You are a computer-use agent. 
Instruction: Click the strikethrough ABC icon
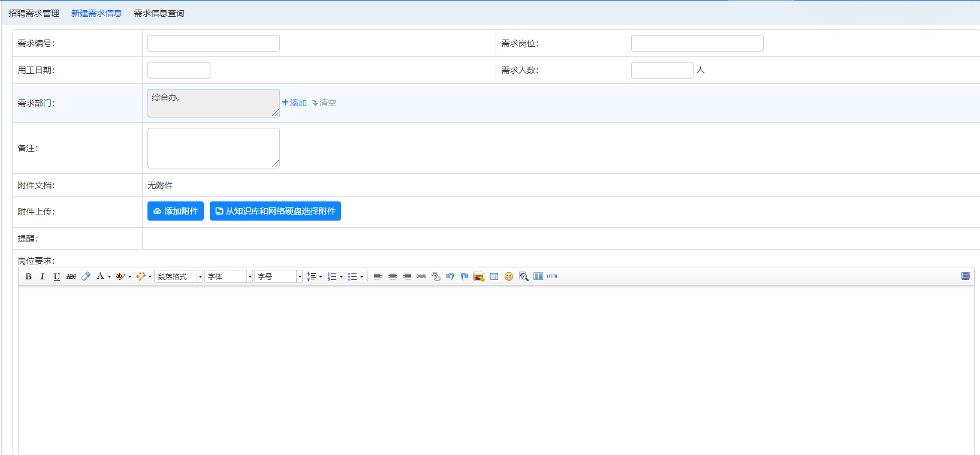[x=71, y=276]
